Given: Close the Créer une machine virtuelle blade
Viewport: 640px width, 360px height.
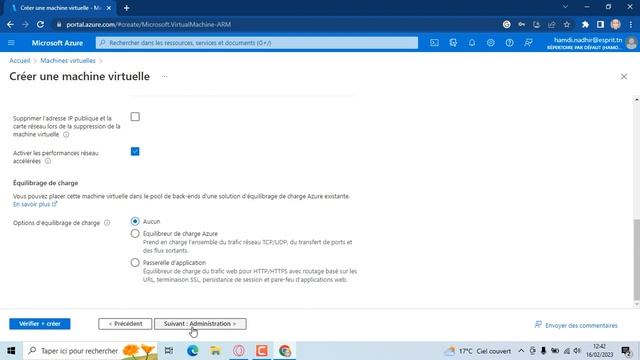Looking at the screenshot, I should 624,76.
